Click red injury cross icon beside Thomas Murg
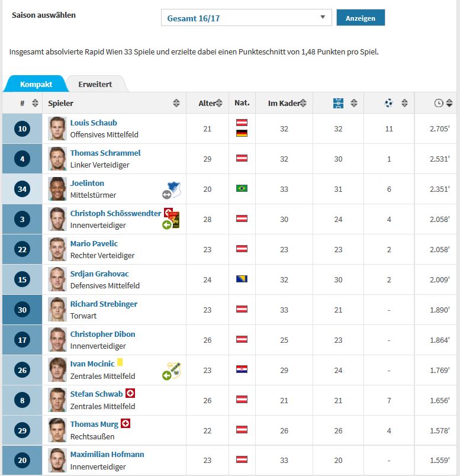The image size is (460, 476). (x=126, y=423)
